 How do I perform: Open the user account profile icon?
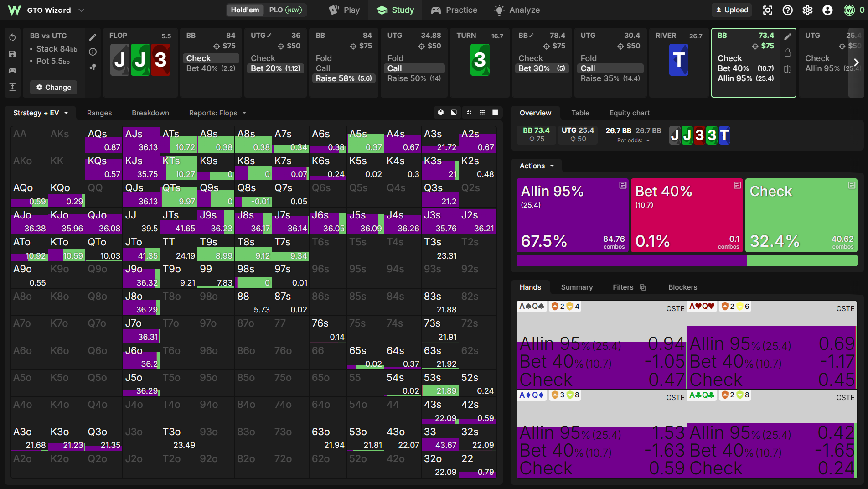(x=827, y=10)
